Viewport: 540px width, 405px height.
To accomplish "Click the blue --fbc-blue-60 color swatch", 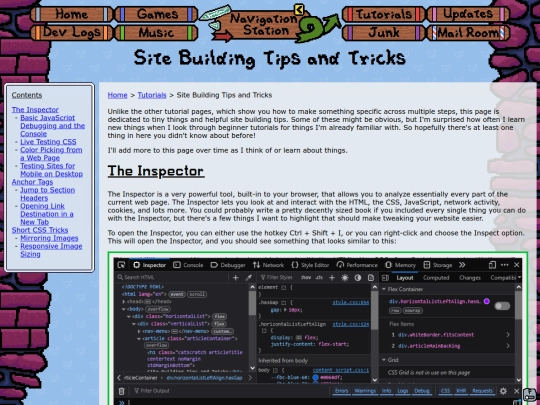I will point(315,377).
